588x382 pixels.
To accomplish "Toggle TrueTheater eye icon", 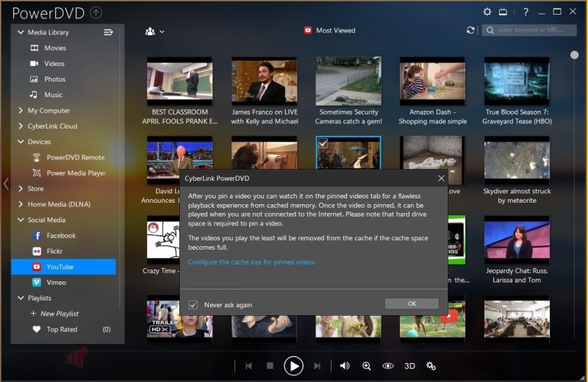I will [388, 366].
